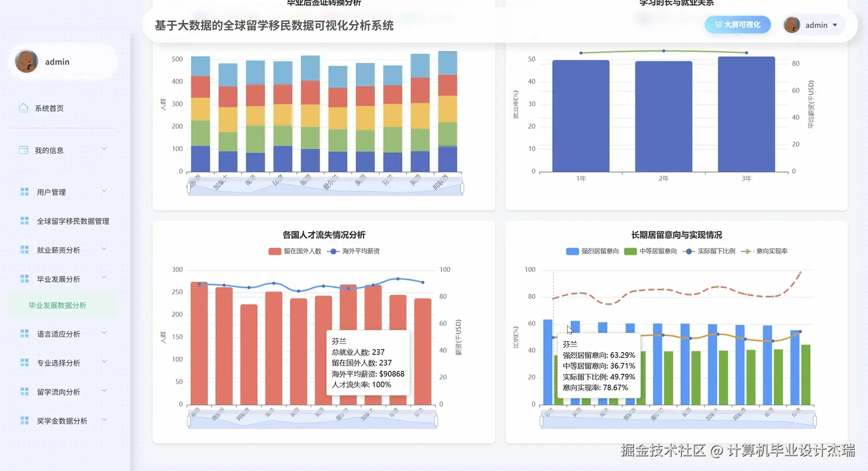This screenshot has width=868, height=471.
Task: Expand the 专业选择分析 chevron
Action: [103, 362]
